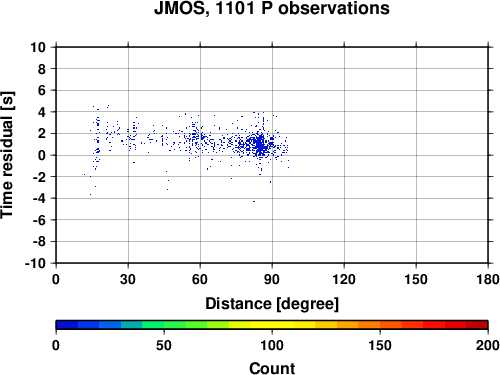
Task: Click x-axis tick label '30'
Action: tap(128, 279)
